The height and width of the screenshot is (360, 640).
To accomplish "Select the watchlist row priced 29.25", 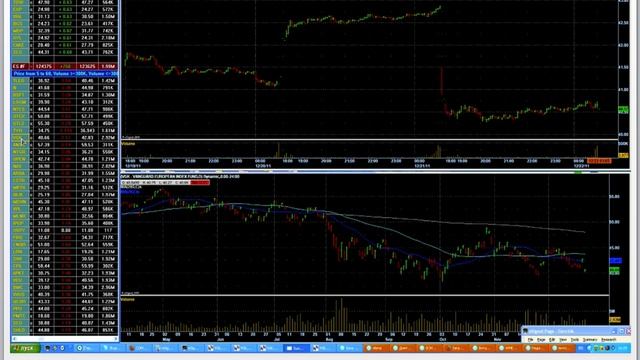I will (x=65, y=187).
